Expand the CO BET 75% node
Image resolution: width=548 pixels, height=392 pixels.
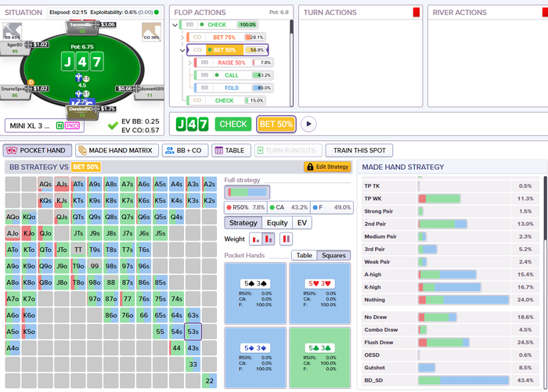pos(182,38)
